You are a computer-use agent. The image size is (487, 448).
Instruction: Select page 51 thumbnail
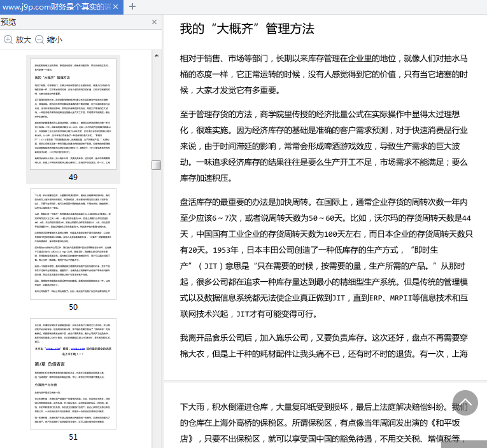point(73,374)
